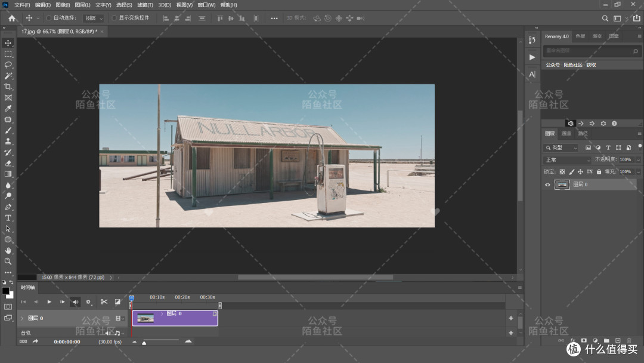Screen dimensions: 644x363
Task: Add media to 图层 0 track
Action: click(x=511, y=318)
